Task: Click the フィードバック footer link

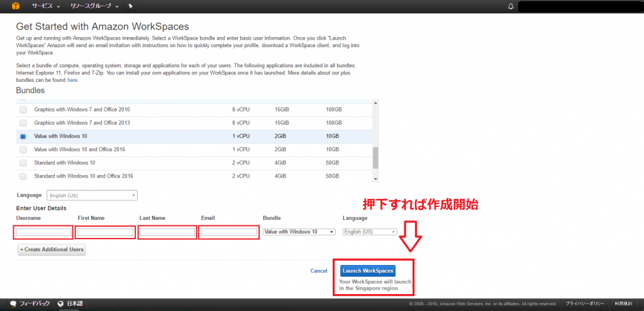Action: click(x=35, y=303)
